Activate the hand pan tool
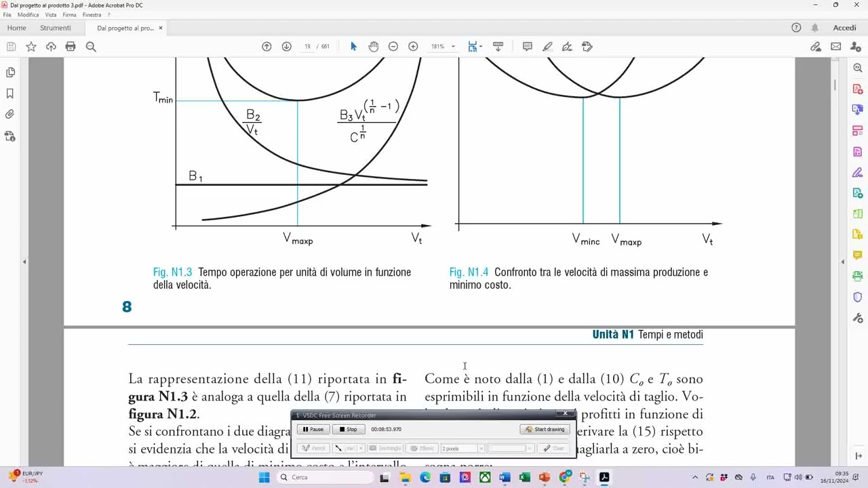This screenshot has width=868, height=488. click(x=374, y=47)
